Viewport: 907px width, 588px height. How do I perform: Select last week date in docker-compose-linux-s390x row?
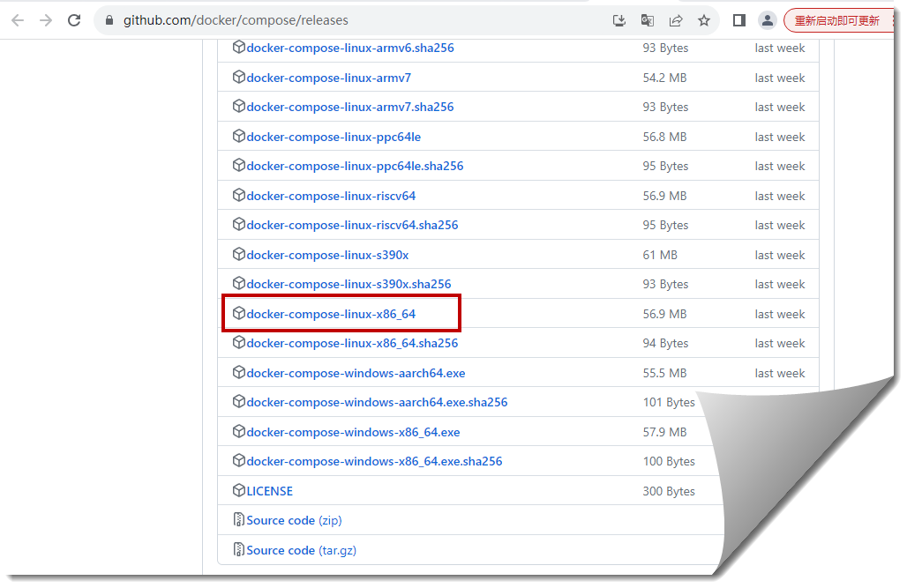(780, 255)
